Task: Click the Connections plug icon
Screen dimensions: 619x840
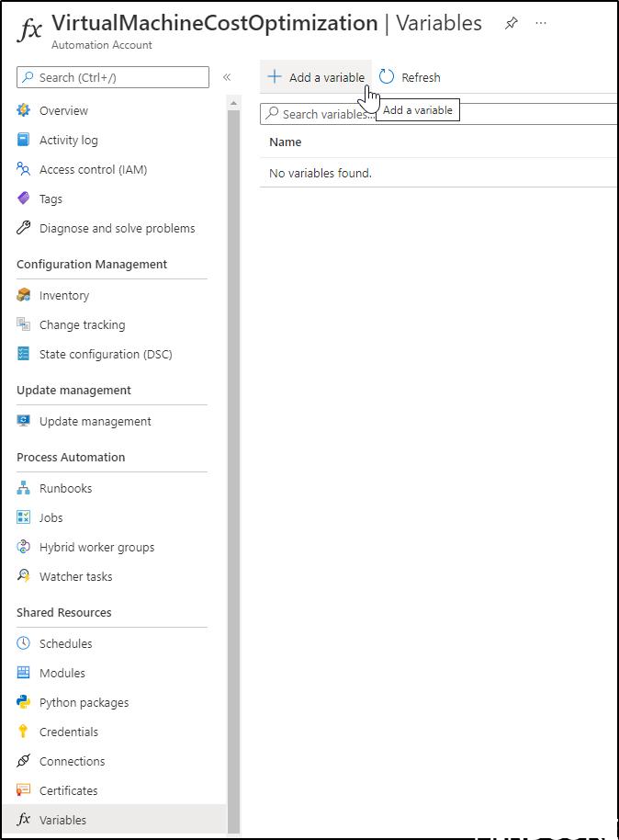Action: coord(24,761)
